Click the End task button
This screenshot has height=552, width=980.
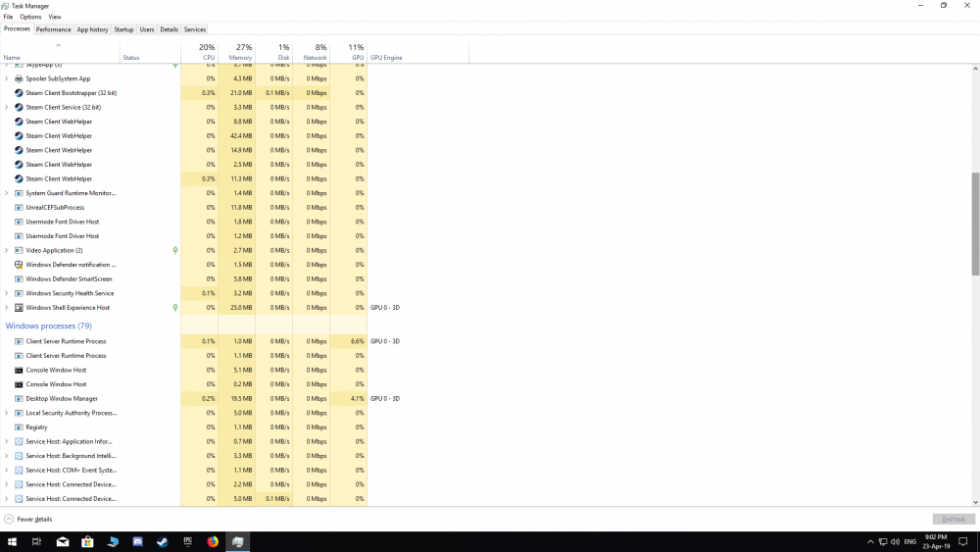tap(954, 520)
